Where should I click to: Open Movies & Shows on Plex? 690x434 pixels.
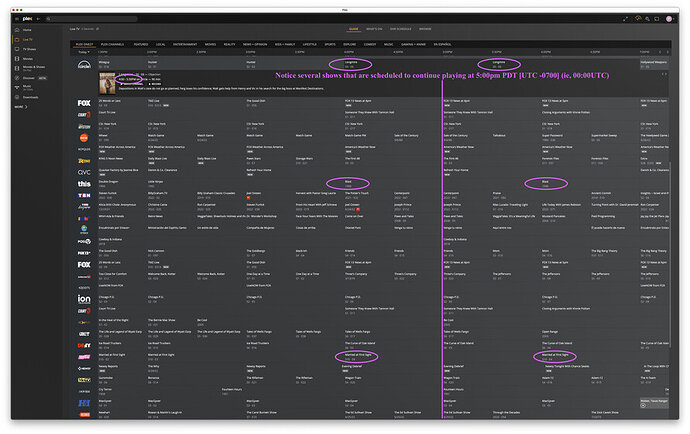point(33,68)
